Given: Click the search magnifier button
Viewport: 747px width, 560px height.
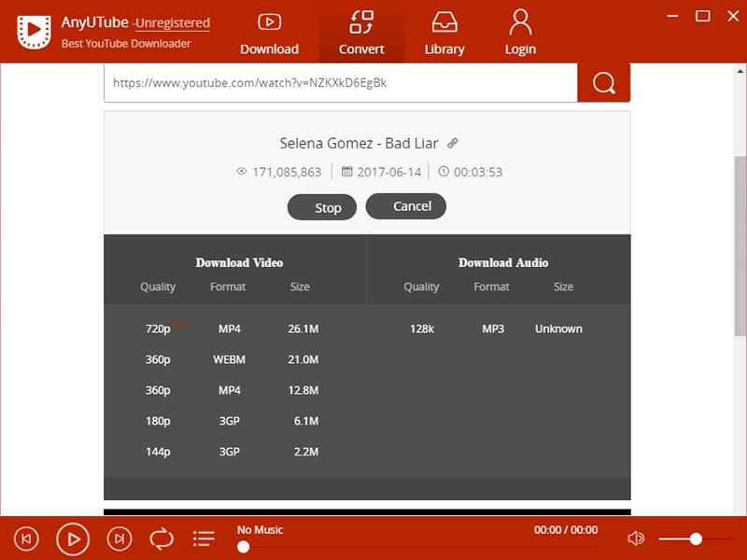Looking at the screenshot, I should click(603, 83).
